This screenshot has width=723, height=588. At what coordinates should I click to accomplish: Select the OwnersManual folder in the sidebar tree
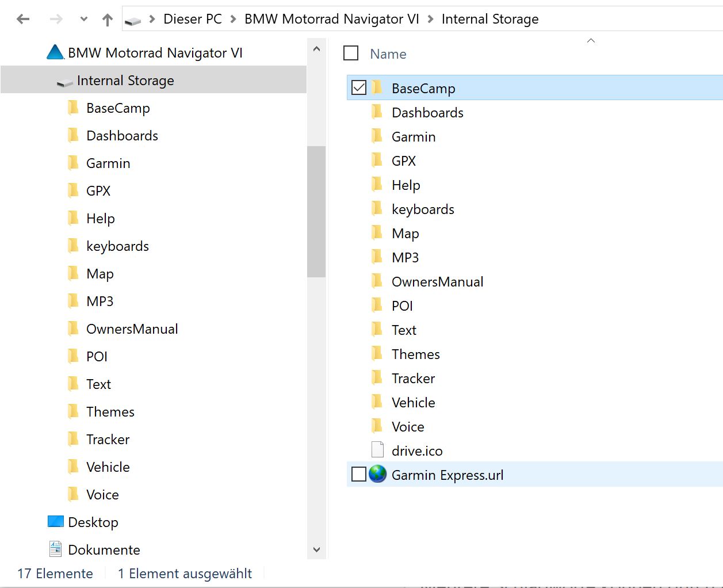[132, 329]
